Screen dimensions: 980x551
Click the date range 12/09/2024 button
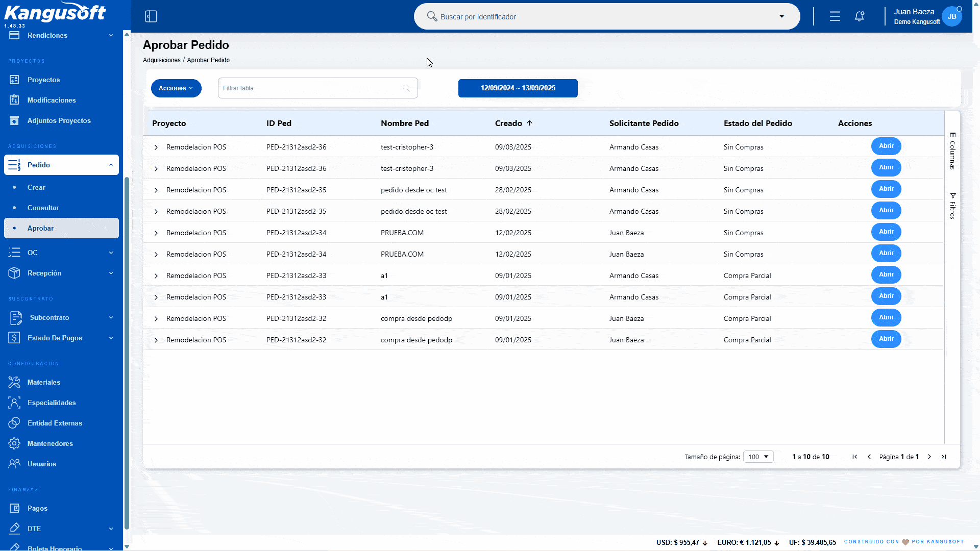[x=518, y=88]
